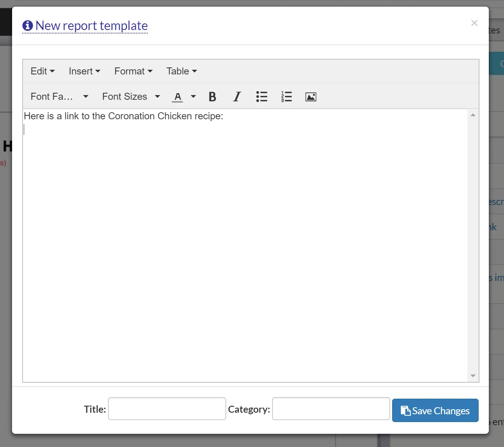Open the Table menu
The width and height of the screenshot is (504, 447).
[x=182, y=71]
